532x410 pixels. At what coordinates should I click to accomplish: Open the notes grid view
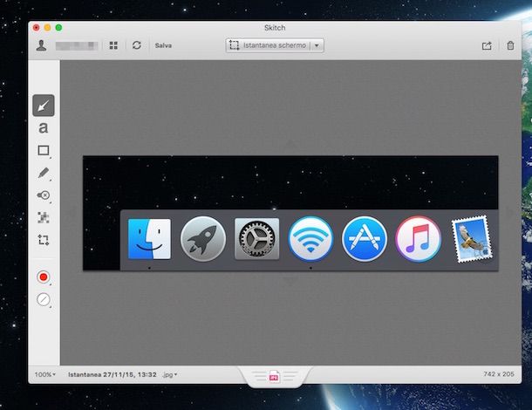[x=113, y=45]
